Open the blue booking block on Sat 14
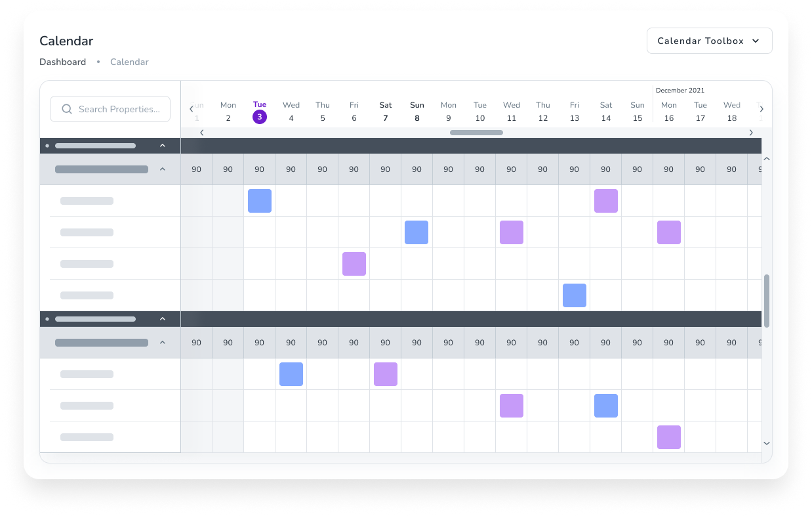812x516 pixels. (606, 406)
